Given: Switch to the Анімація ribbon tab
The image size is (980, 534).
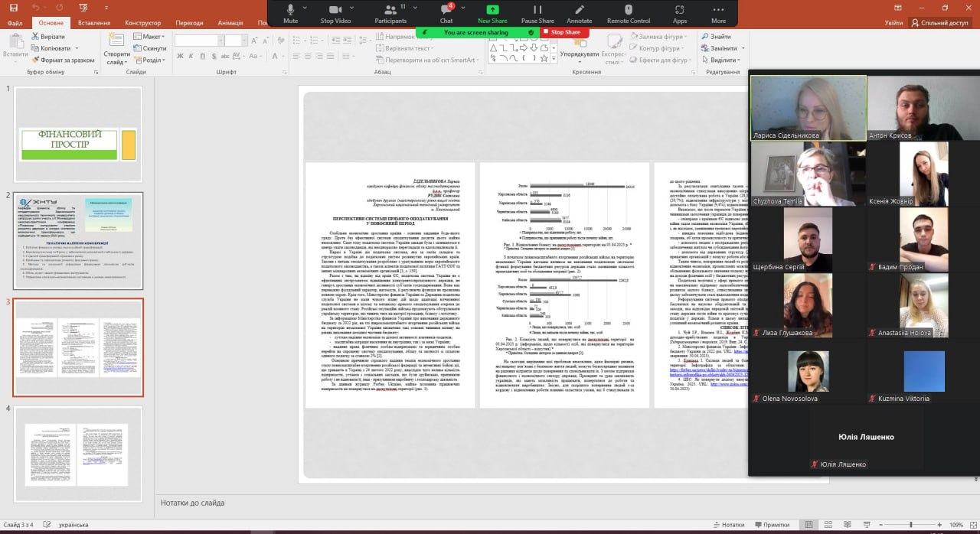Looking at the screenshot, I should pos(230,23).
